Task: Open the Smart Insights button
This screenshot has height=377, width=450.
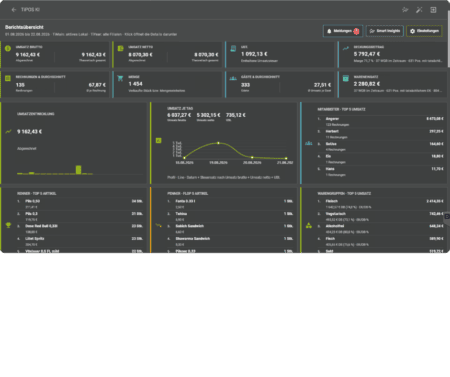Action: click(385, 31)
